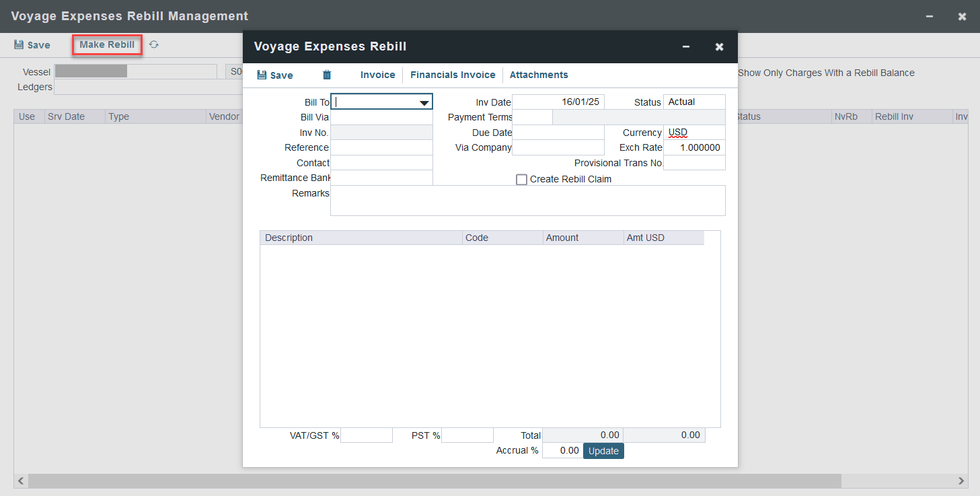Enable the Create Rebill Claim checkbox
980x496 pixels.
click(x=521, y=179)
